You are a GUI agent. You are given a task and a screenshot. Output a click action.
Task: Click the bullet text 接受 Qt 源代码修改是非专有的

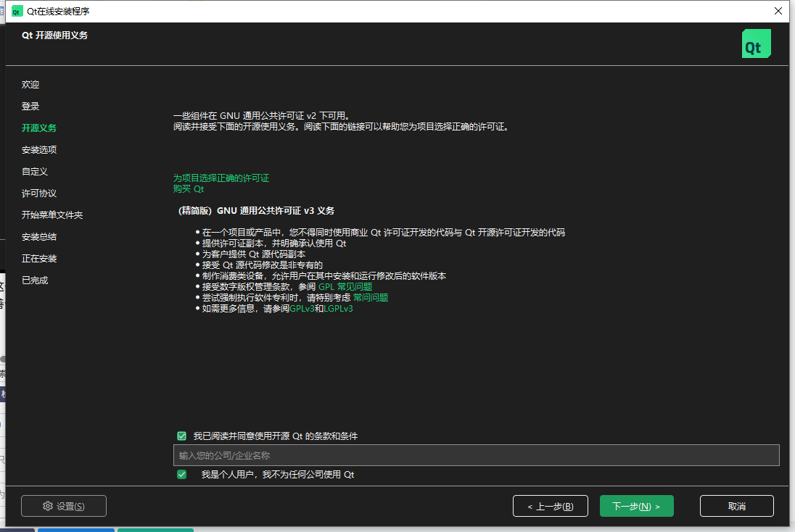[x=262, y=265]
